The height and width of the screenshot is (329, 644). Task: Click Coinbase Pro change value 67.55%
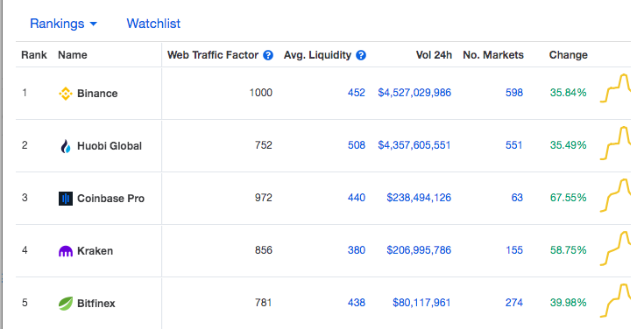569,198
